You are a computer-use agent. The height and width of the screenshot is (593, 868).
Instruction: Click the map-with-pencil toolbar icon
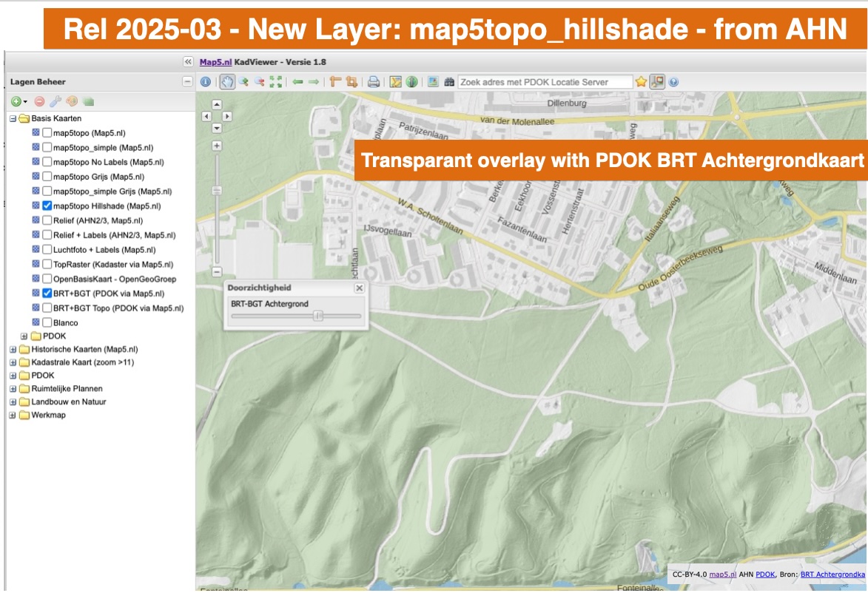(x=395, y=82)
